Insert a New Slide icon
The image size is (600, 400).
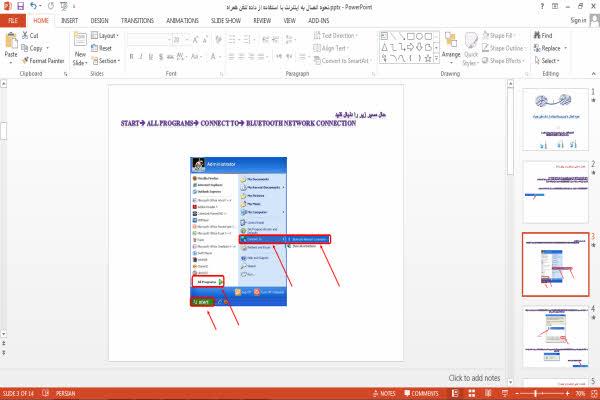[80, 41]
